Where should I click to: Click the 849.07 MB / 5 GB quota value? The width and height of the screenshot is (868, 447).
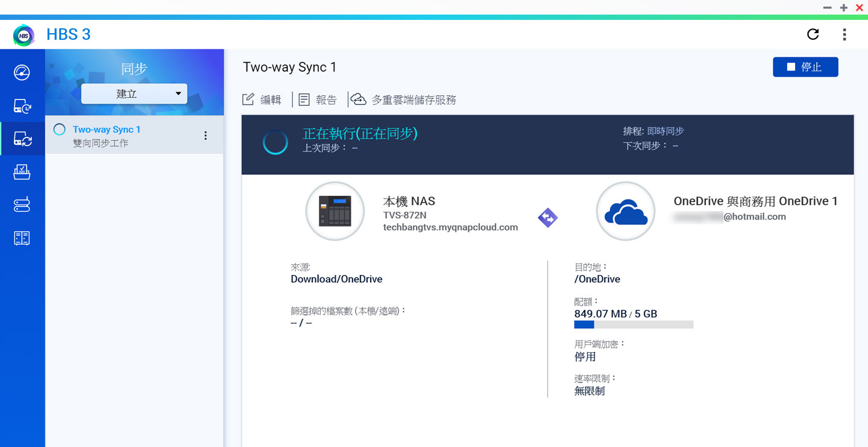(615, 314)
